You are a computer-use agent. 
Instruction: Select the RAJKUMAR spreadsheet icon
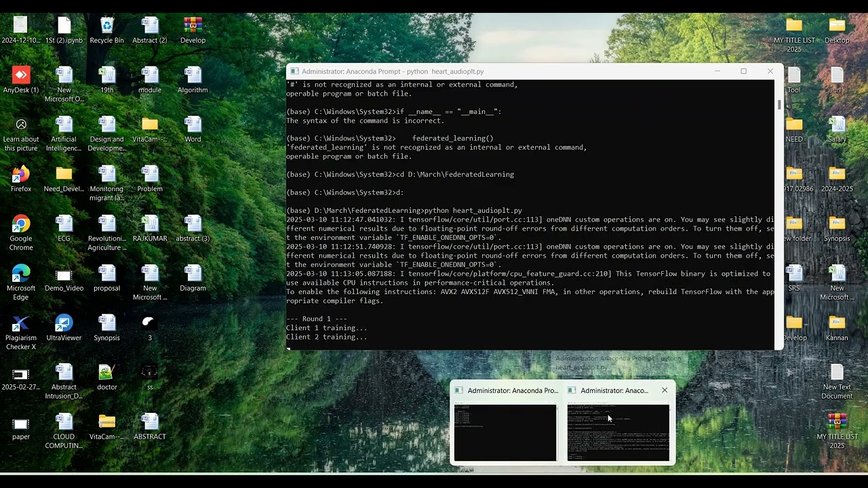(150, 228)
